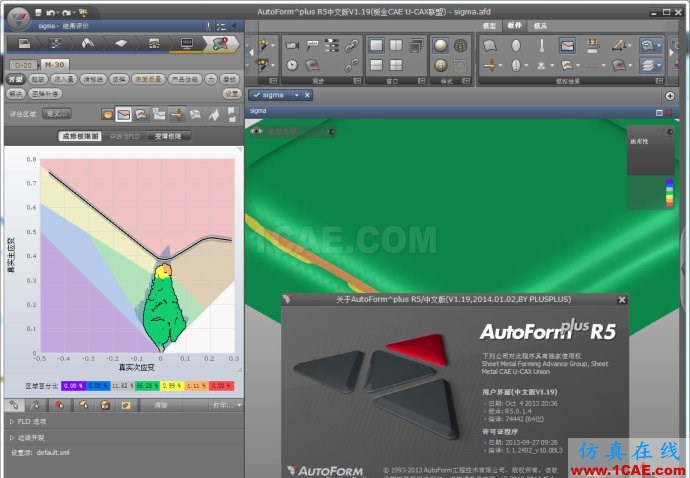Open the sigma view tab dropdown arrow

pos(297,95)
